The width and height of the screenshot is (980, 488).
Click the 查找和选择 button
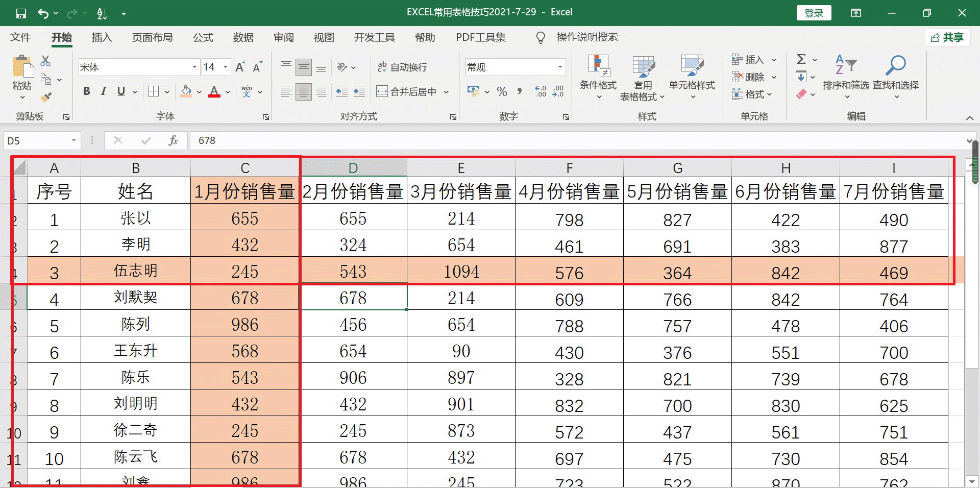pyautogui.click(x=896, y=77)
